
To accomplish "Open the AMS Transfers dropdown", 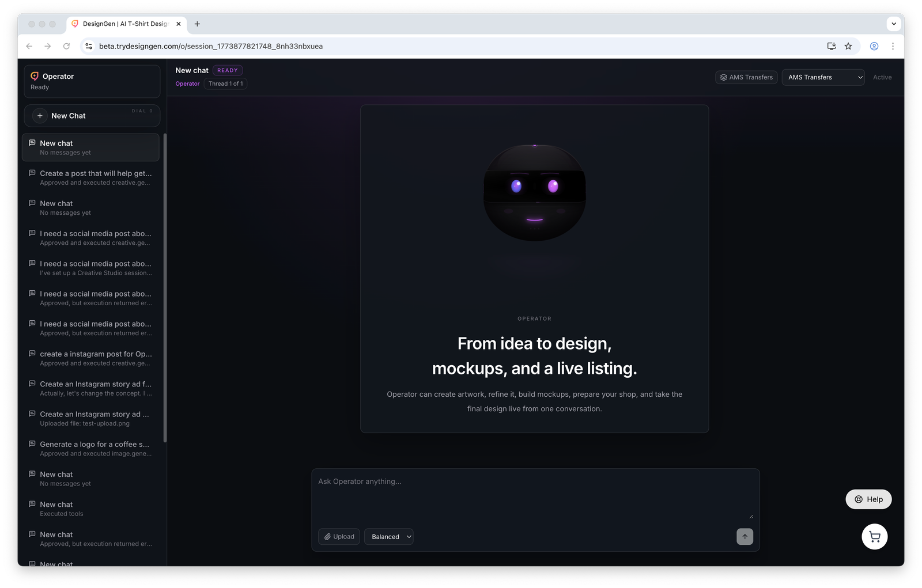I will click(x=823, y=77).
